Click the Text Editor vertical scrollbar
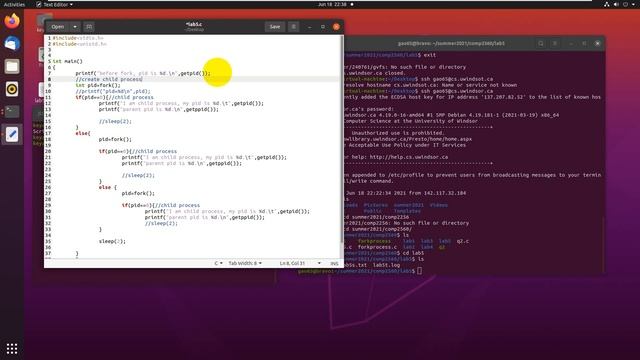This screenshot has height=360, width=640. click(x=342, y=139)
